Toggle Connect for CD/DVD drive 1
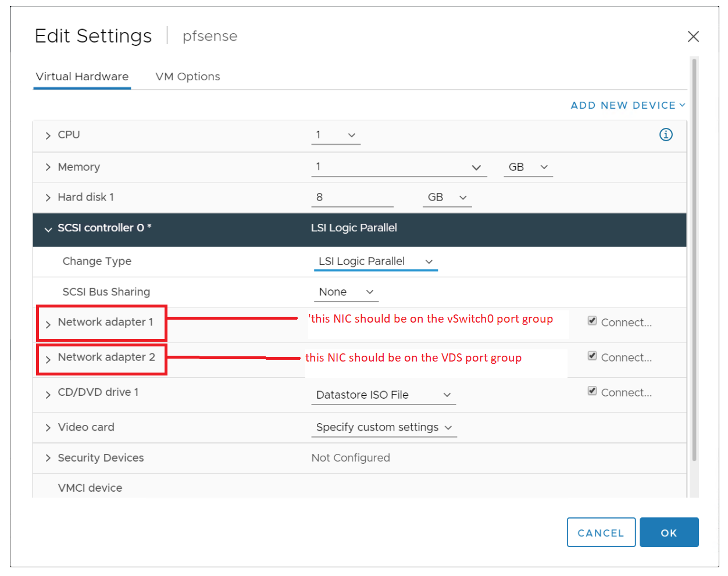This screenshot has height=576, width=728. 592,390
